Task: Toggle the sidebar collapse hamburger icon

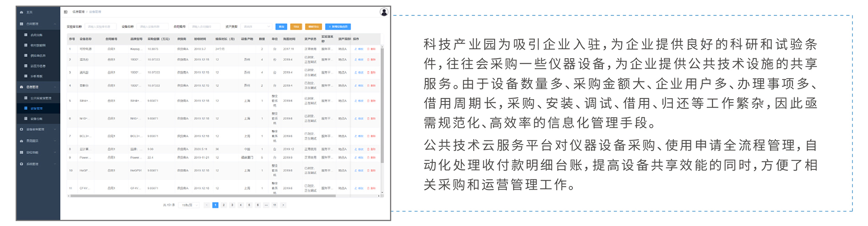Action: (66, 12)
